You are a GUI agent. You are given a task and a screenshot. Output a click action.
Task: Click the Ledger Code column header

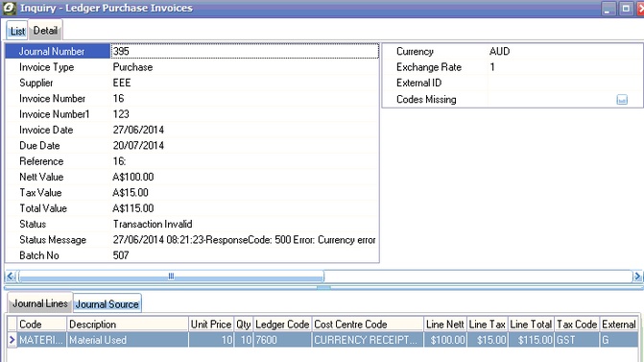(x=282, y=325)
